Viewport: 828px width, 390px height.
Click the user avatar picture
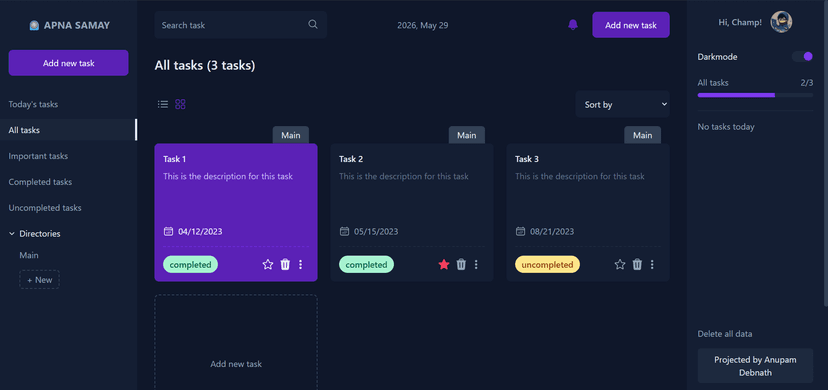point(781,22)
